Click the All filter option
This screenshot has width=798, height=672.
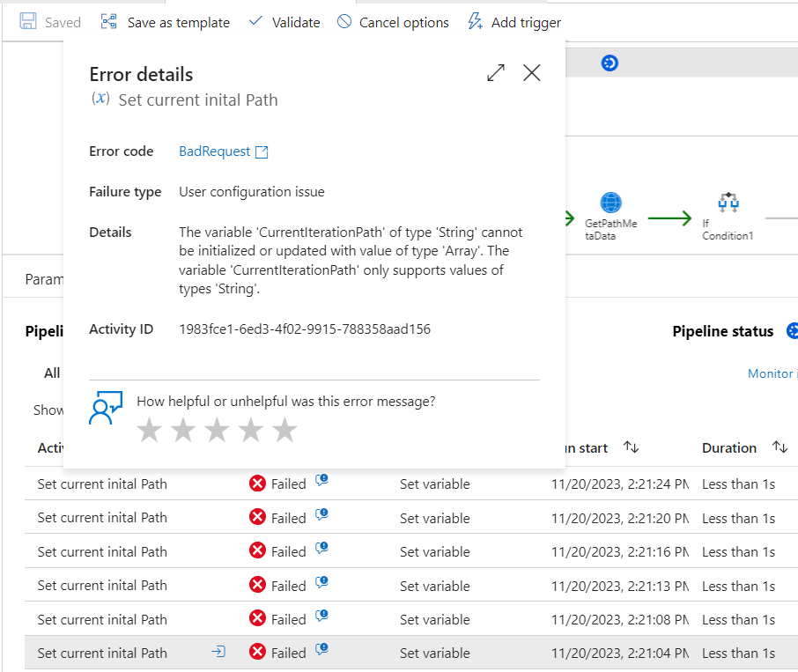click(x=52, y=373)
